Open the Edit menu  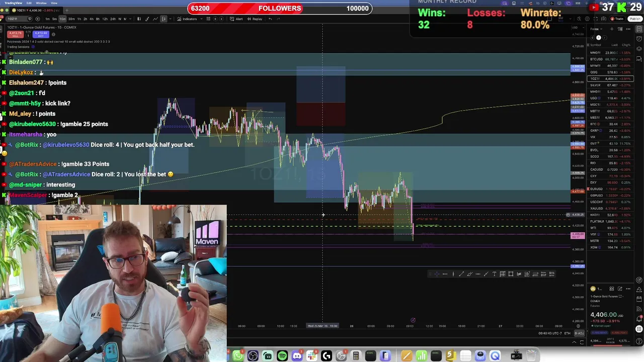click(x=29, y=3)
